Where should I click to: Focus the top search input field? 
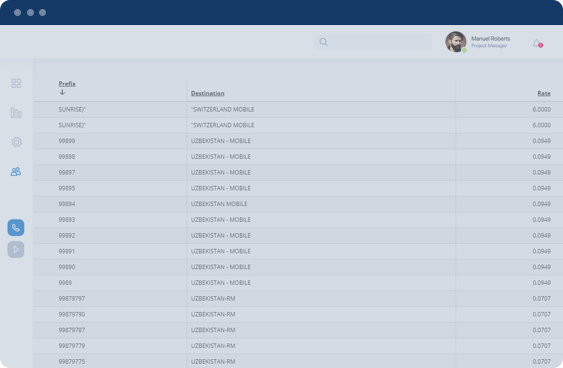point(373,42)
